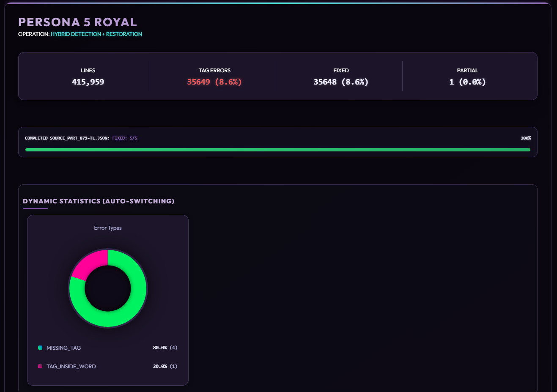Image resolution: width=557 pixels, height=392 pixels.
Task: Select the "1 (0.0%)" partial value
Action: (x=467, y=82)
